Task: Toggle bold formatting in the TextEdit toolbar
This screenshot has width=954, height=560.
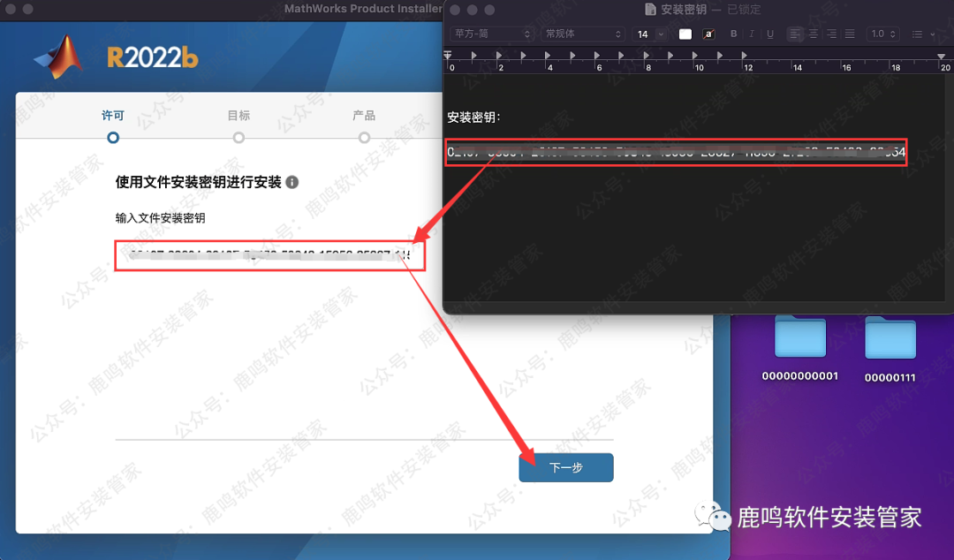Action: [733, 34]
